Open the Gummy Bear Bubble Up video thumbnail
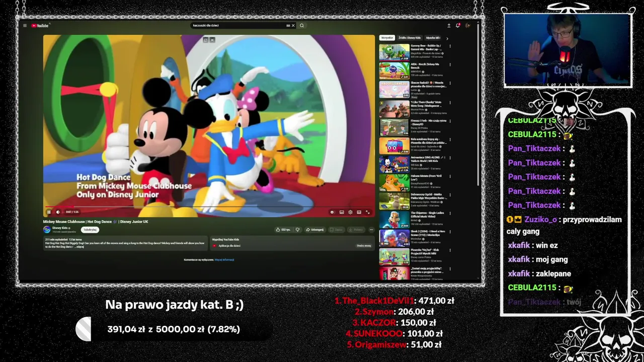 click(x=394, y=52)
